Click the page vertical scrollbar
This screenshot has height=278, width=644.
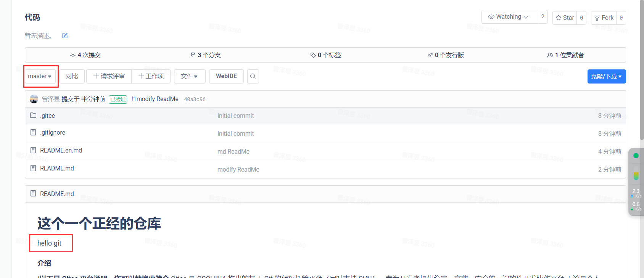pyautogui.click(x=642, y=70)
